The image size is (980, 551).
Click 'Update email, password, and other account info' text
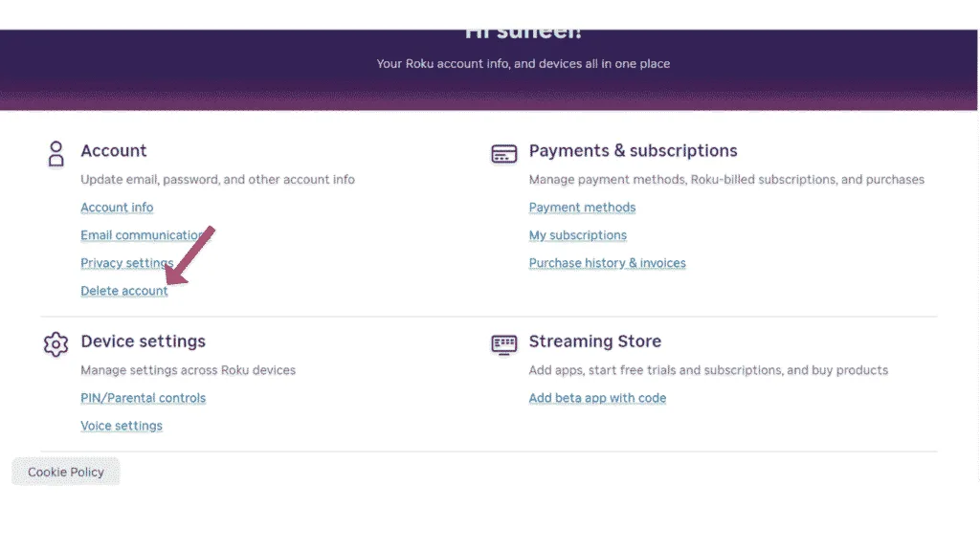(x=217, y=179)
